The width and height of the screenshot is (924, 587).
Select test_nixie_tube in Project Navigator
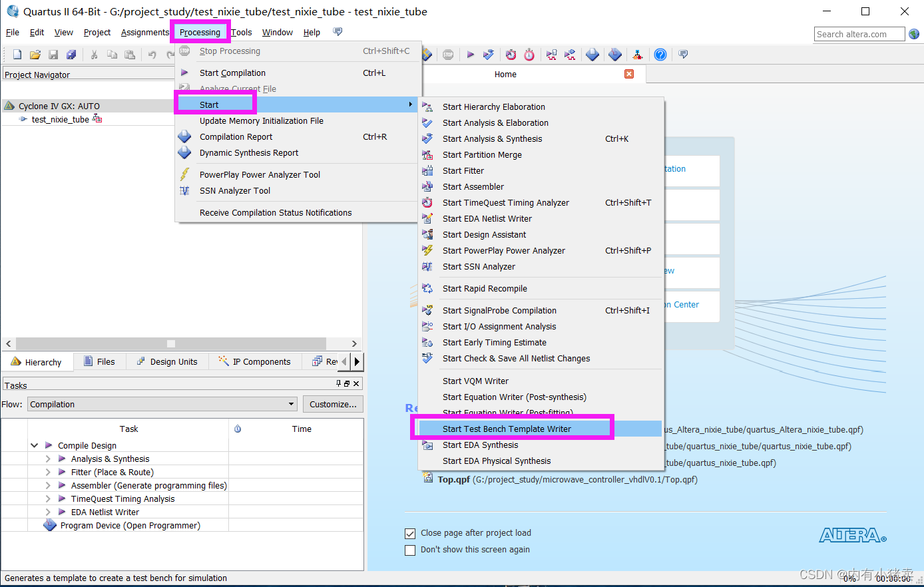(x=60, y=119)
